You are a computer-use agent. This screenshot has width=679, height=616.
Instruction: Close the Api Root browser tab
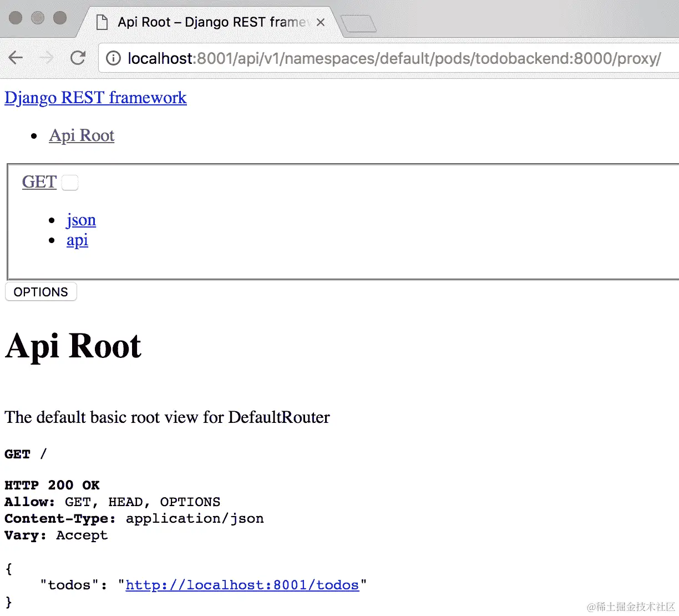pyautogui.click(x=321, y=22)
